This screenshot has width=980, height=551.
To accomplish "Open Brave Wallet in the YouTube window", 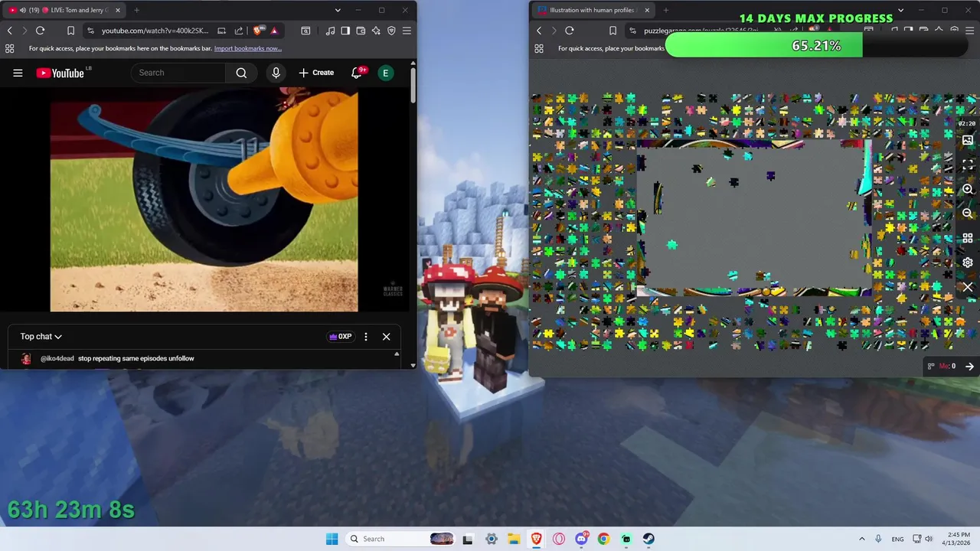I will click(361, 31).
